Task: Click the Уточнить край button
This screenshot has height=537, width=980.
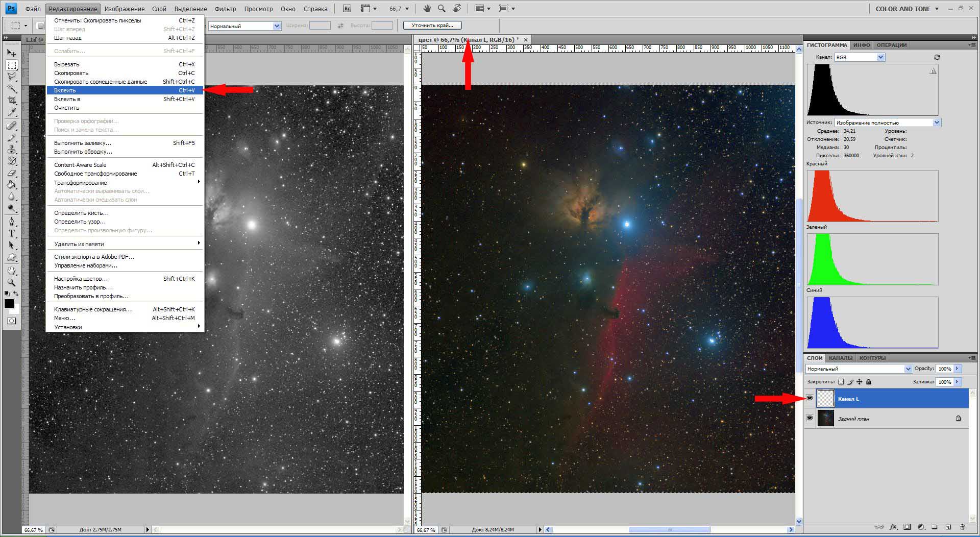Action: click(x=432, y=25)
